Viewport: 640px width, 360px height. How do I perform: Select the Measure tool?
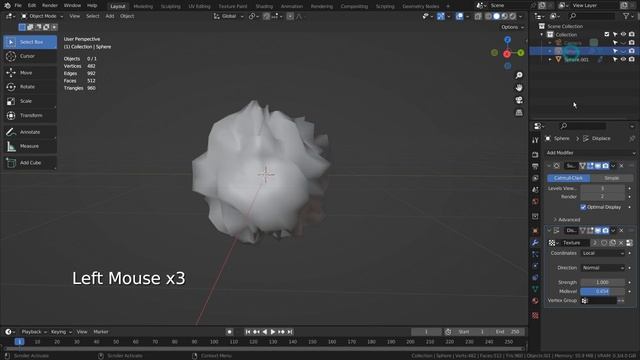pos(30,146)
